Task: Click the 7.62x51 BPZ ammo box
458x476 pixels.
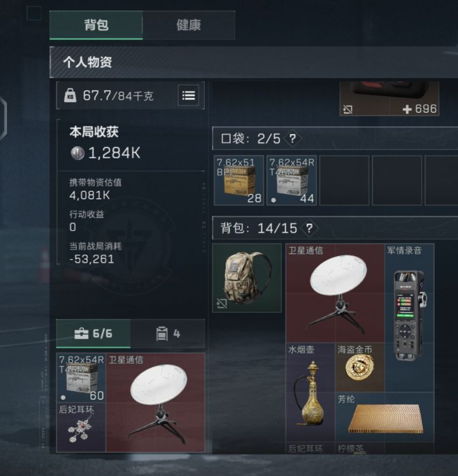Action: (239, 180)
